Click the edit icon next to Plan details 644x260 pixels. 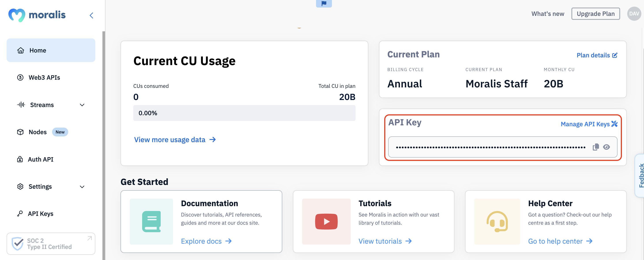tap(615, 55)
